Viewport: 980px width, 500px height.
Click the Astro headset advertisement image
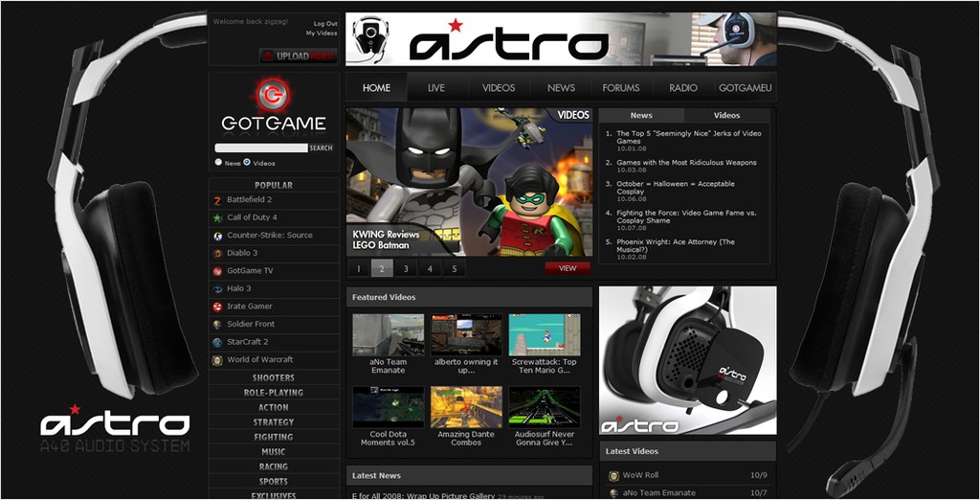[687, 360]
